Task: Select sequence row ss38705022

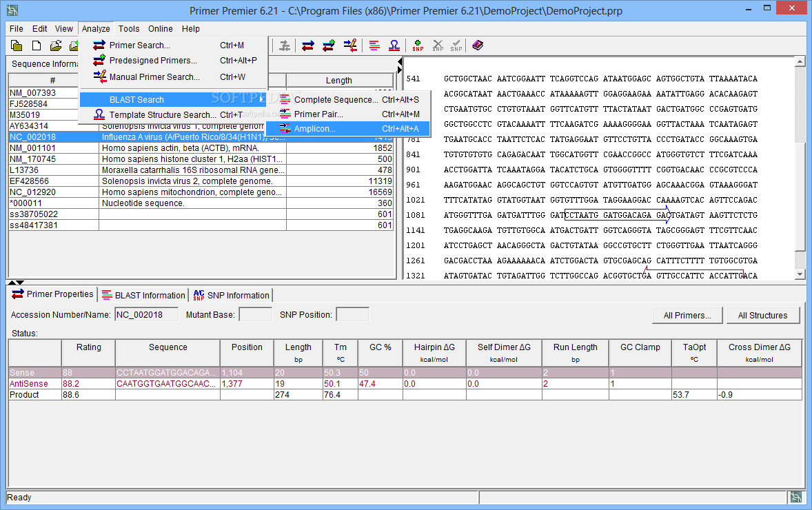Action: pyautogui.click(x=201, y=214)
